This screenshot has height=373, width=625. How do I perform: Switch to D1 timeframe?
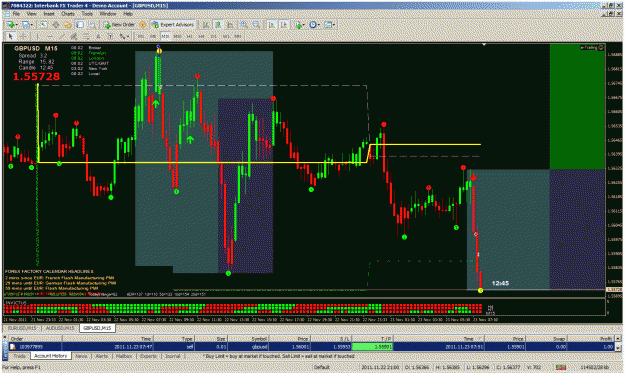[214, 36]
